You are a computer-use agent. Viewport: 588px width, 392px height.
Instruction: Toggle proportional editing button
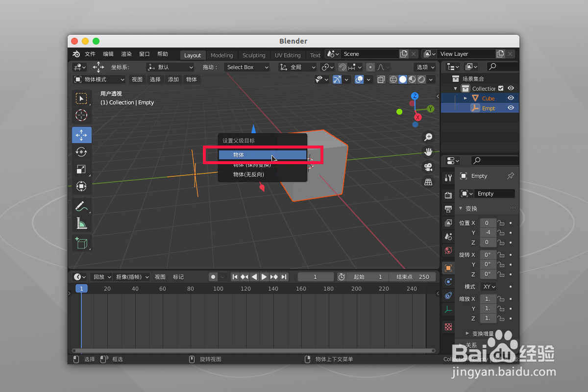click(370, 67)
